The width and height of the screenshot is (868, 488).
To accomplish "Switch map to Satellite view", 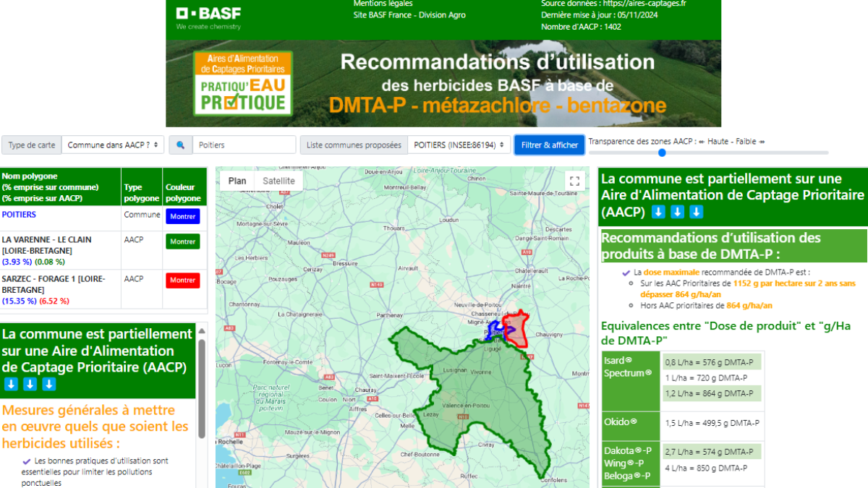I will (278, 181).
